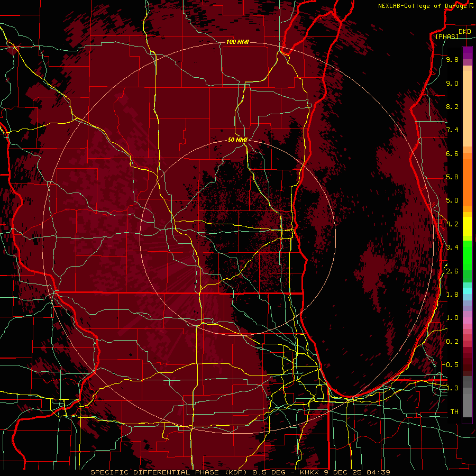Click the 1.0 scale value label
This screenshot has width=476, height=476.
point(452,318)
